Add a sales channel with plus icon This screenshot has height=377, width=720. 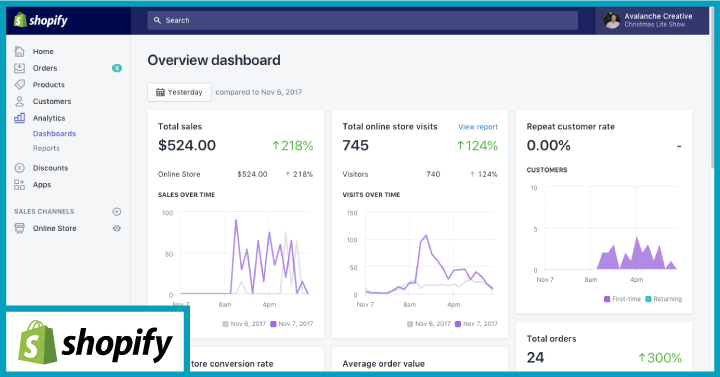[x=117, y=212]
